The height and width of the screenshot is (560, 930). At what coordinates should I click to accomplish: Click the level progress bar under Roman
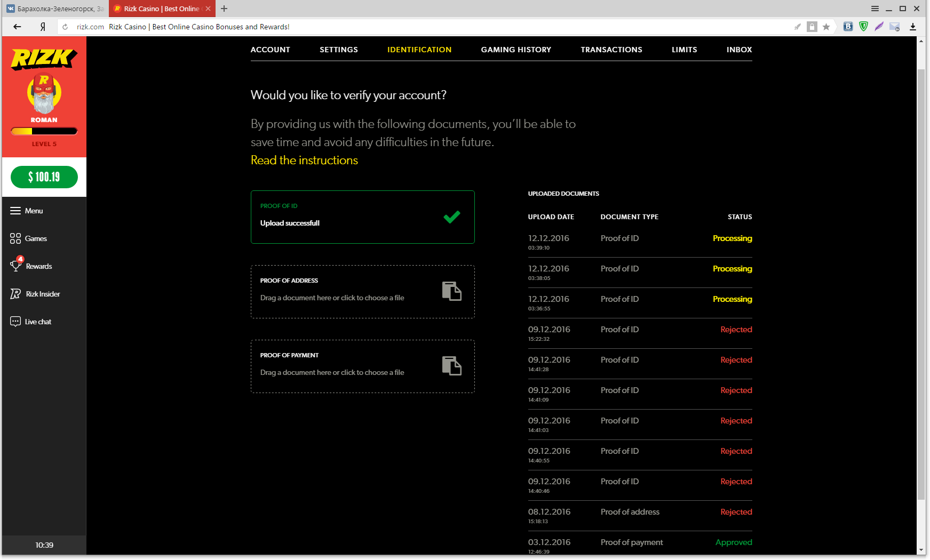coord(44,131)
